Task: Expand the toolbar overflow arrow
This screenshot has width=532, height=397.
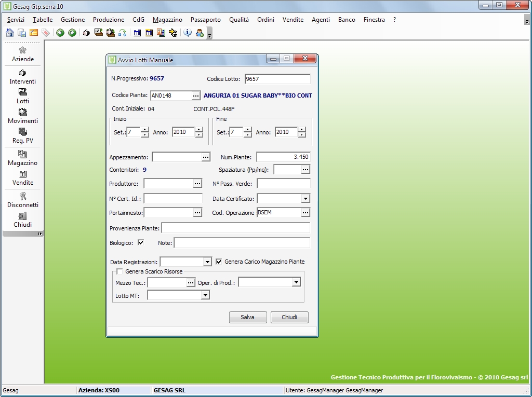Action: pyautogui.click(x=210, y=33)
